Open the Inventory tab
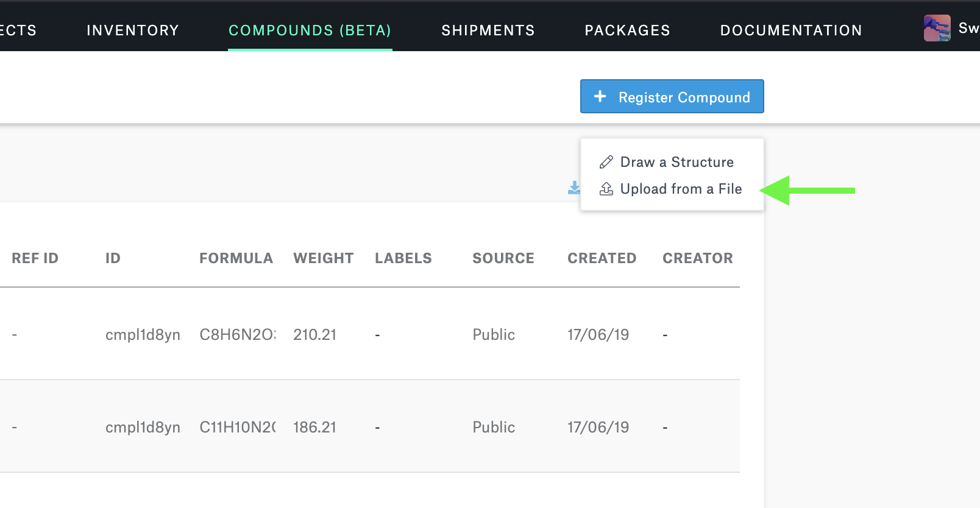980x508 pixels. click(133, 30)
